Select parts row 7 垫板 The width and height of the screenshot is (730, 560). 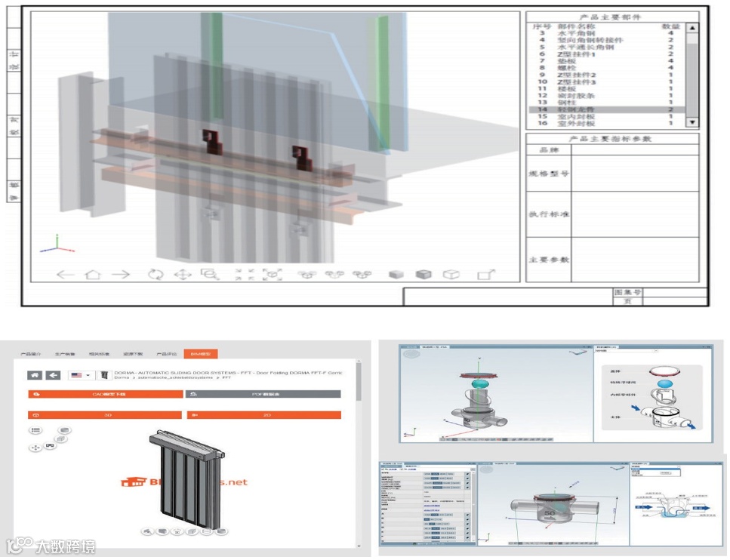point(607,61)
